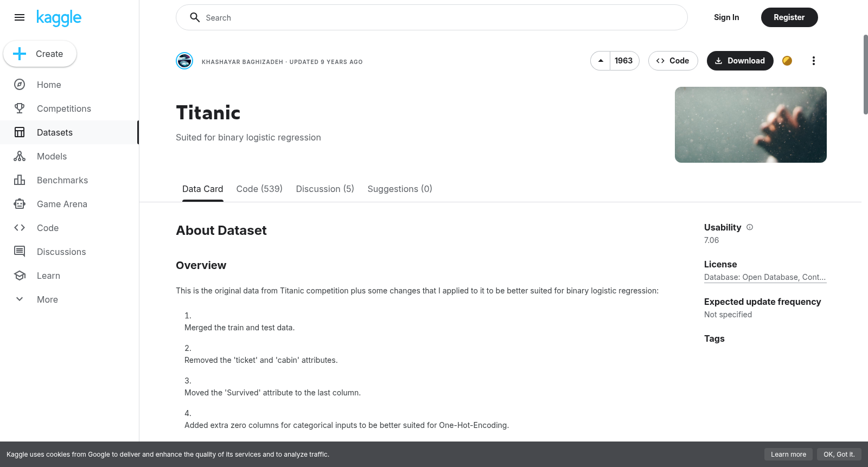Screen dimensions: 868x467
Task: Click the 1963 vote count
Action: (624, 61)
